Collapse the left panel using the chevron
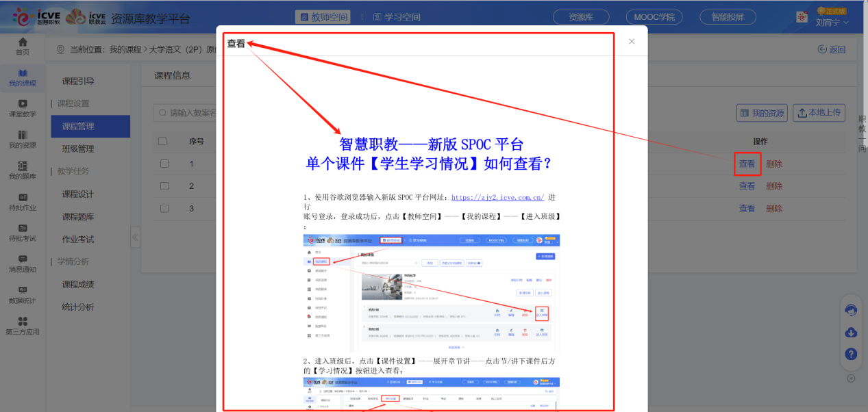The image size is (868, 412). 135,236
